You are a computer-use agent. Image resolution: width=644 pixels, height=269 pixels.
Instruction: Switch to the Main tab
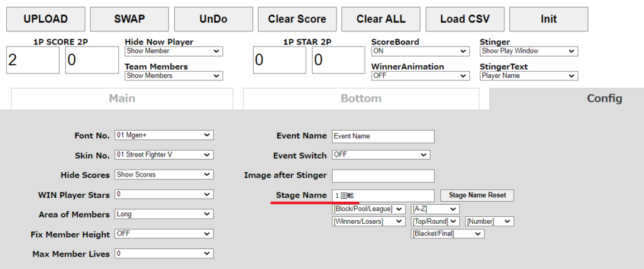click(122, 99)
